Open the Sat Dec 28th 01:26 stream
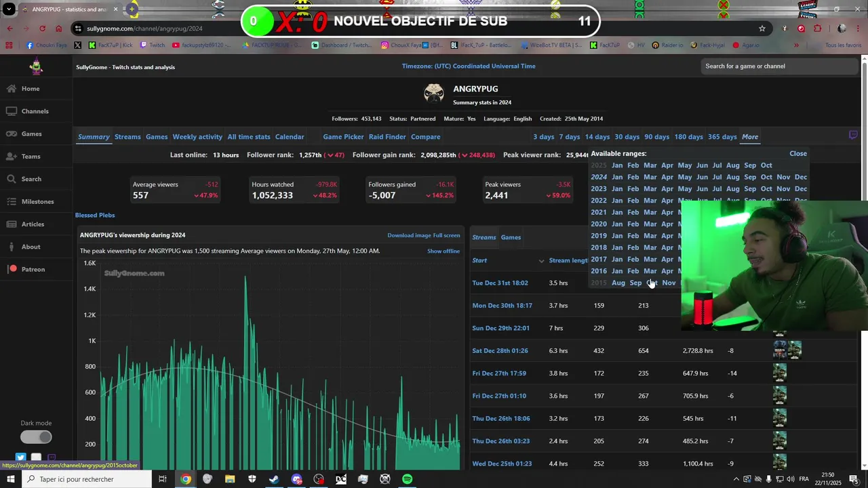This screenshot has height=488, width=868. tap(500, 351)
